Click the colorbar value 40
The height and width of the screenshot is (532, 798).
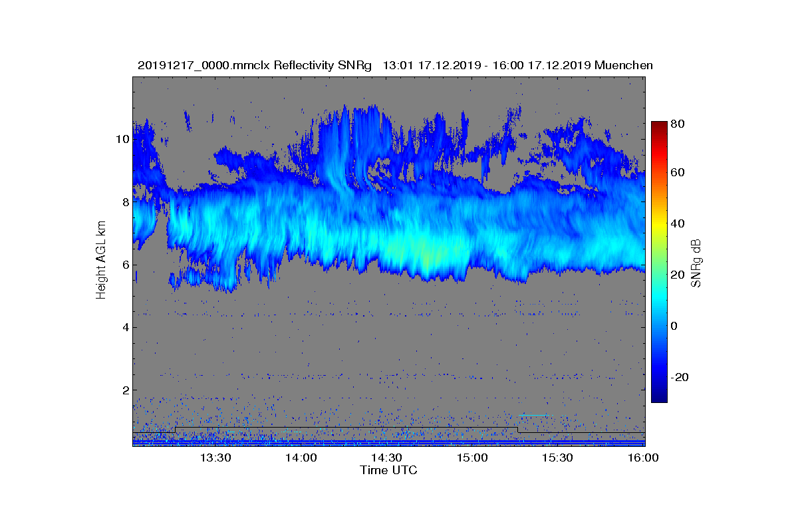[x=679, y=223]
